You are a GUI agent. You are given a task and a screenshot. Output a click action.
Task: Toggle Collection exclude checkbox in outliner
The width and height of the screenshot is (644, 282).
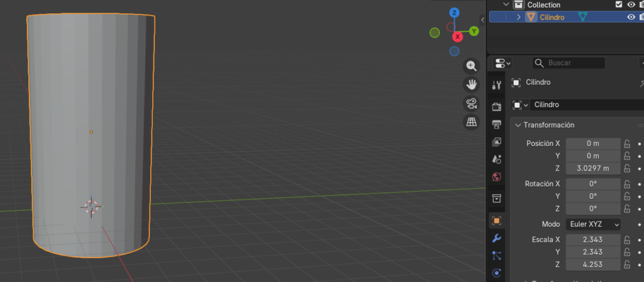click(619, 4)
